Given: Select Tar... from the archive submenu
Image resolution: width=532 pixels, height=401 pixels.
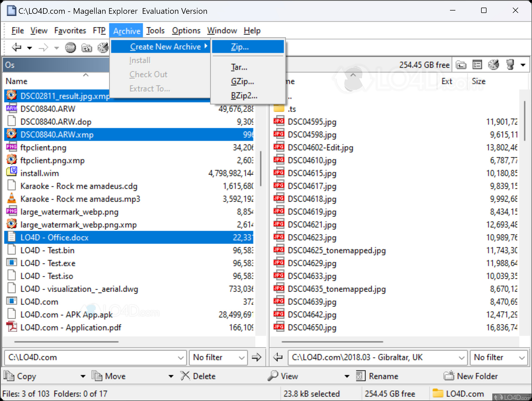Looking at the screenshot, I should (239, 67).
